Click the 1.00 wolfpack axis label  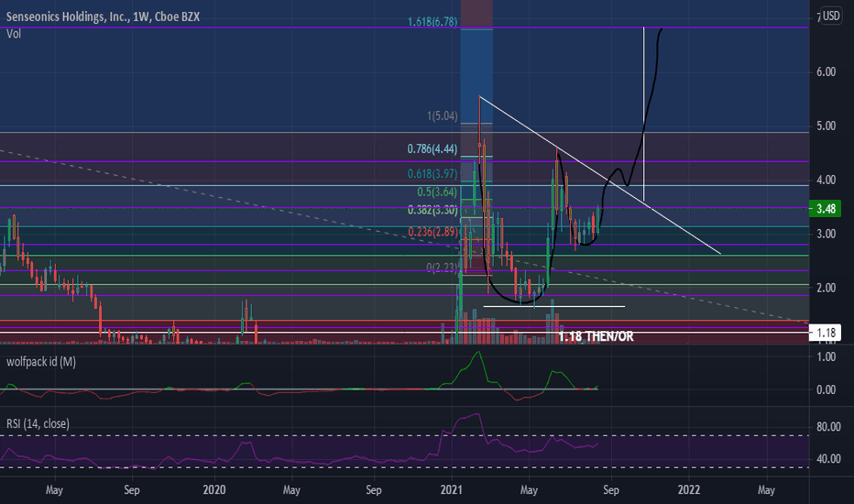pos(826,356)
